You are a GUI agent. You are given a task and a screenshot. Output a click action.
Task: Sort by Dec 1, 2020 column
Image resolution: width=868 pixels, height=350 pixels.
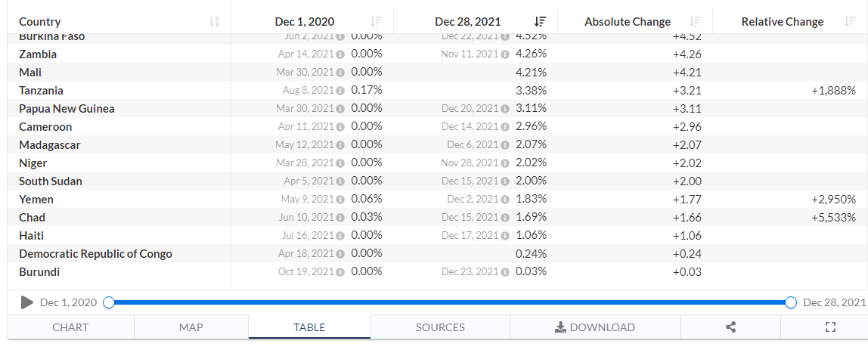[x=377, y=22]
